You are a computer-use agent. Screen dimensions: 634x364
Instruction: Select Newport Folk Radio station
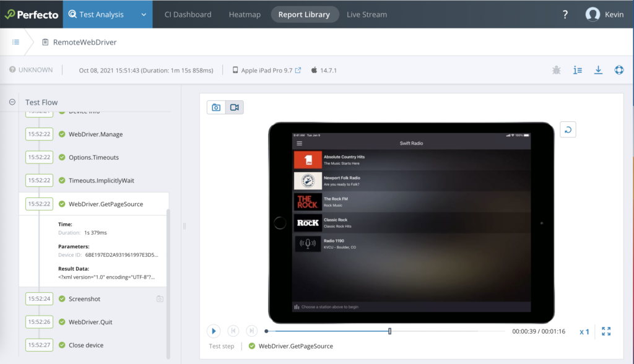pos(412,181)
